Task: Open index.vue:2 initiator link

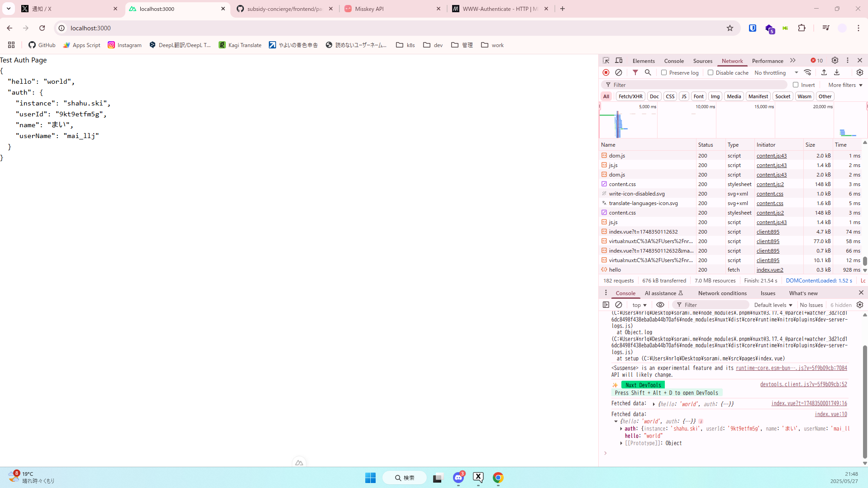Action: [769, 270]
